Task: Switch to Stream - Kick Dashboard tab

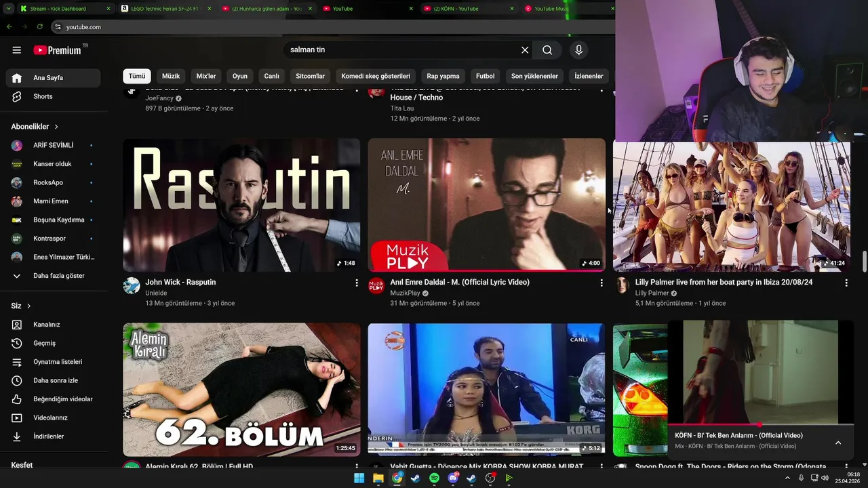Action: click(x=65, y=9)
